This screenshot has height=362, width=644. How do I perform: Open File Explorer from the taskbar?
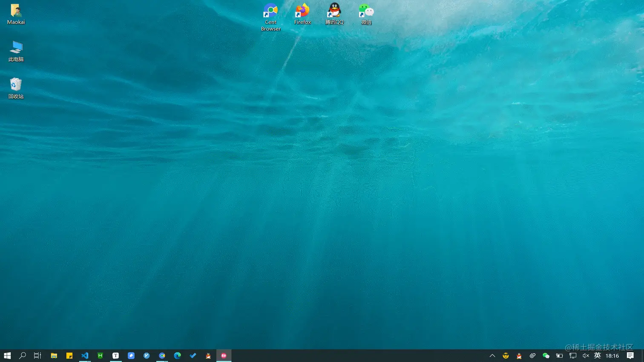point(54,356)
